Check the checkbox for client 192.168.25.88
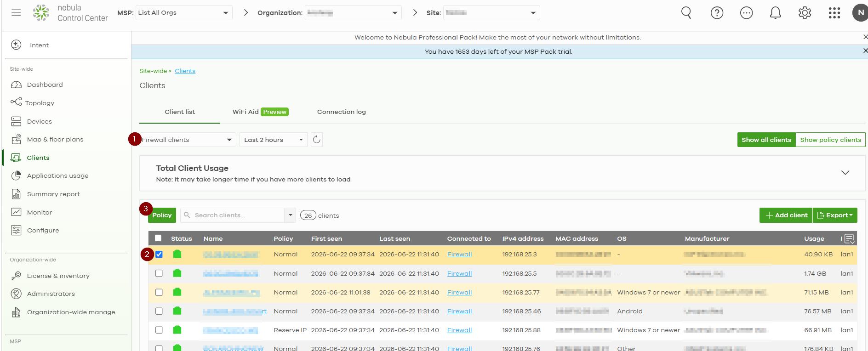This screenshot has height=351, width=868. point(159,330)
